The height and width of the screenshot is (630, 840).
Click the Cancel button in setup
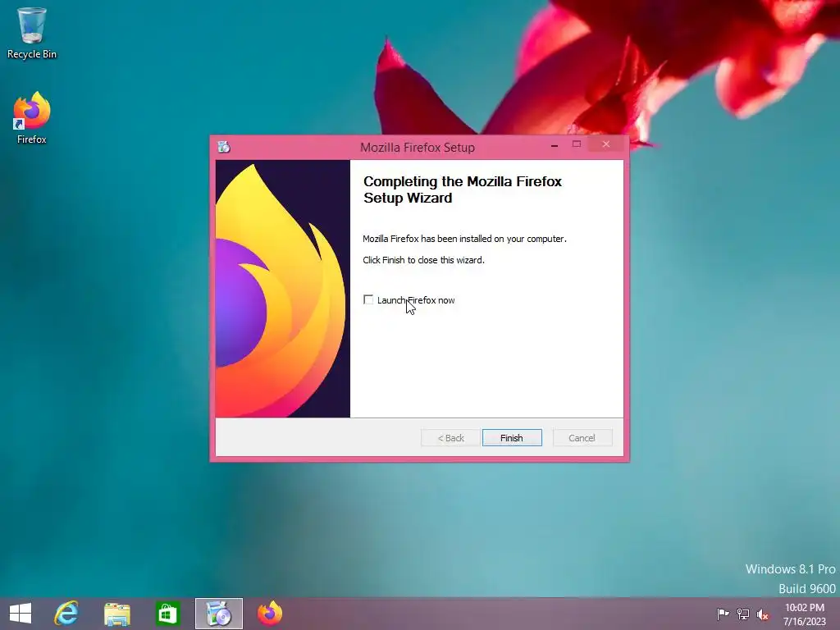(582, 438)
